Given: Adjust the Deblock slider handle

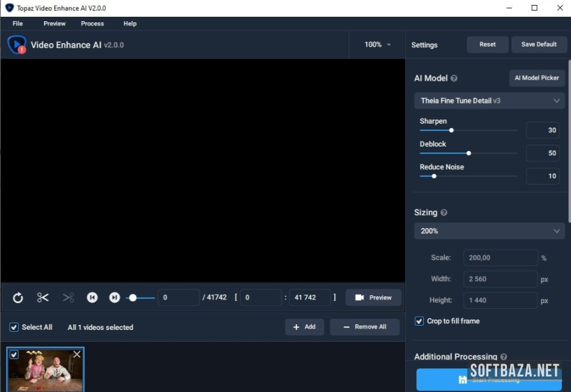Looking at the screenshot, I should pyautogui.click(x=468, y=153).
